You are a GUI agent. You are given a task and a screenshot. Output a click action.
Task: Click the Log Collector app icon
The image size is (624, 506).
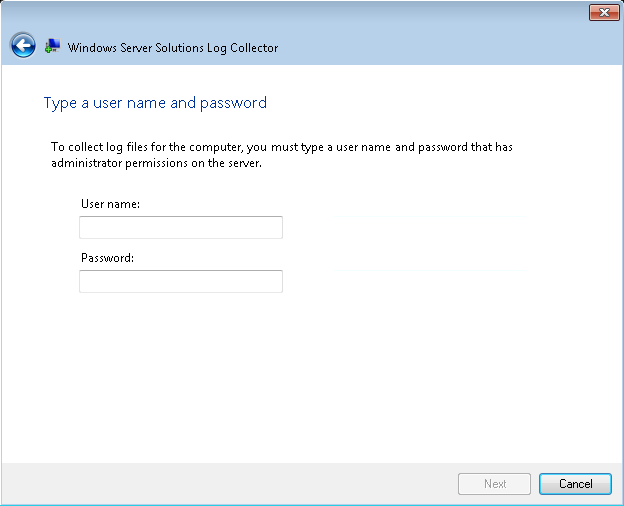coord(53,46)
